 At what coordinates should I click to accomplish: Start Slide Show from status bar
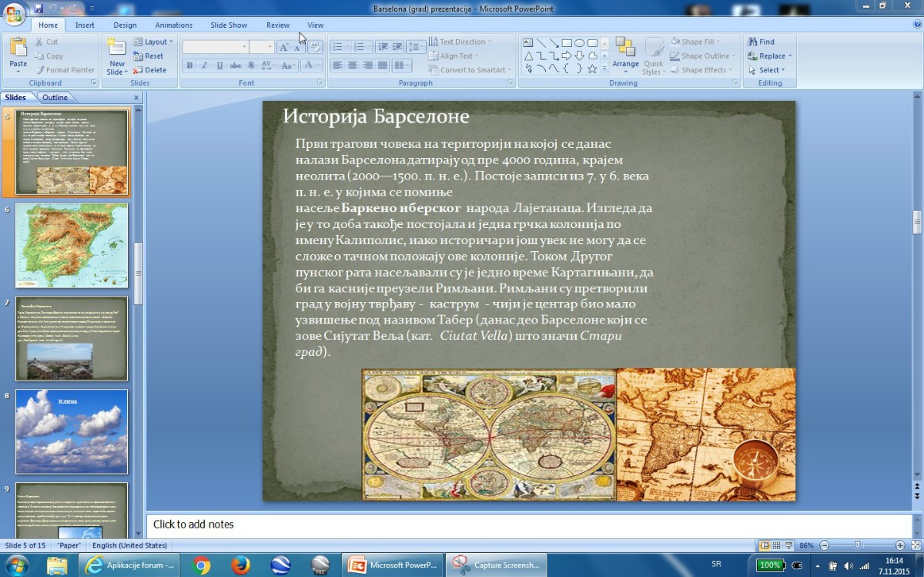coord(790,545)
